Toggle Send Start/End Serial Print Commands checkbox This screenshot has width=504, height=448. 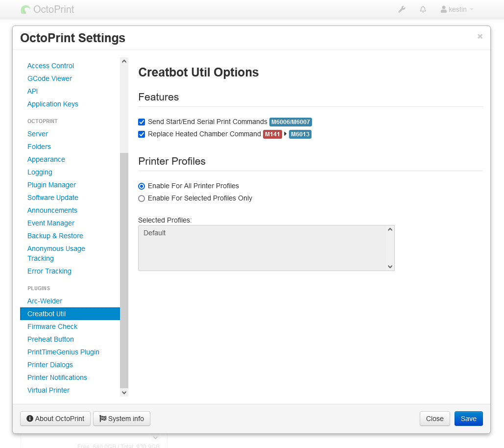[x=142, y=122]
